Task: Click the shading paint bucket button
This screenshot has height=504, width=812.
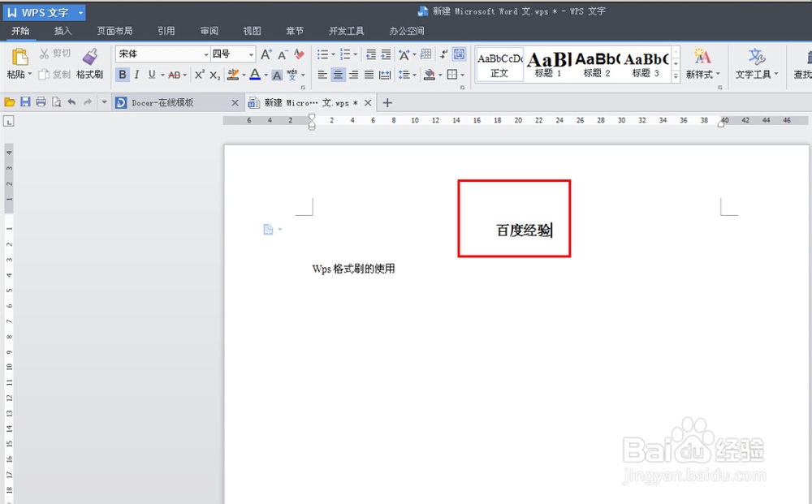Action: [430, 75]
